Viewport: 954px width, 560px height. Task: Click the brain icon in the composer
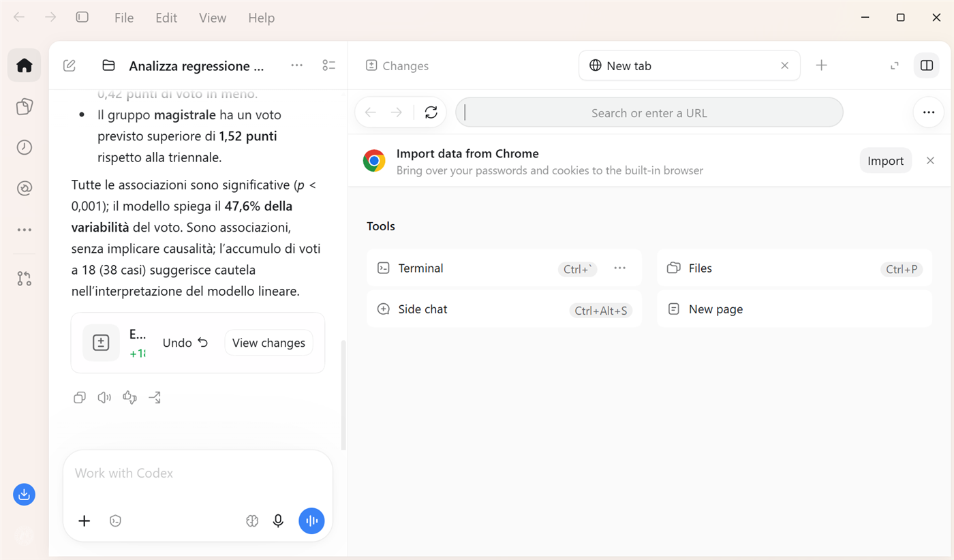[252, 521]
